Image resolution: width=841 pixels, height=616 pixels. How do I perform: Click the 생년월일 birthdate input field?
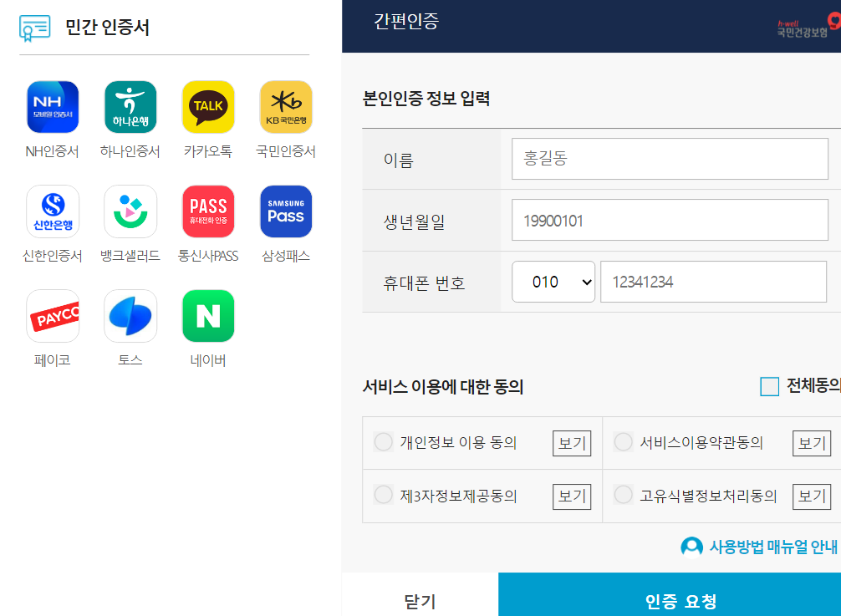click(670, 220)
